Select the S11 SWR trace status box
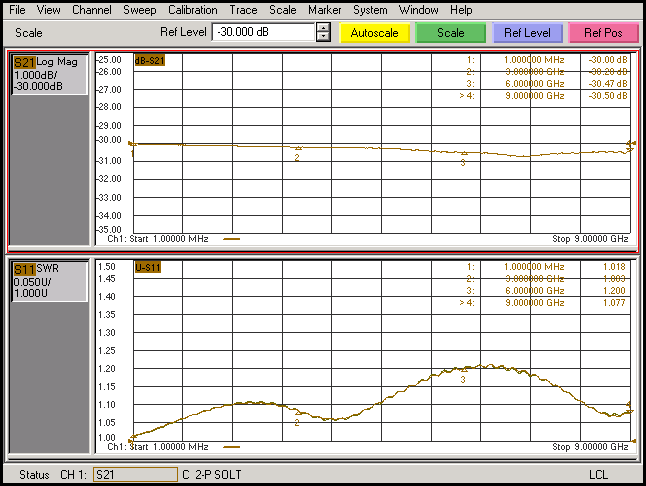Screen dimensions: 646x486 click(x=49, y=281)
